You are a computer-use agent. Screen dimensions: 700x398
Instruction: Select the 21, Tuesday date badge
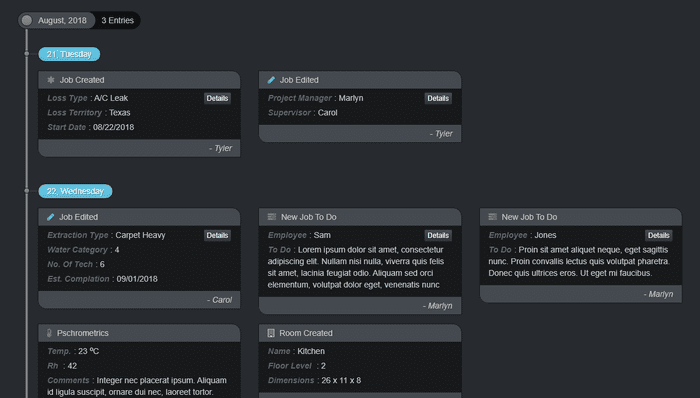(x=69, y=54)
